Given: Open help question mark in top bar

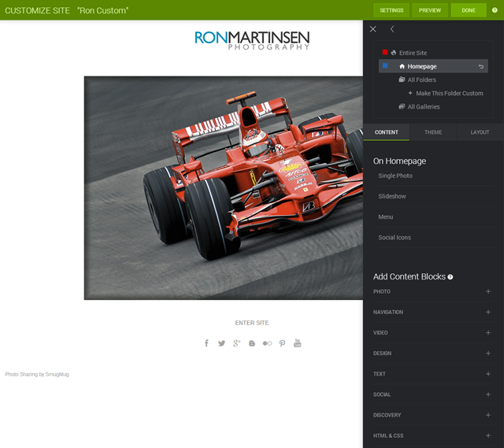Looking at the screenshot, I should (x=495, y=10).
